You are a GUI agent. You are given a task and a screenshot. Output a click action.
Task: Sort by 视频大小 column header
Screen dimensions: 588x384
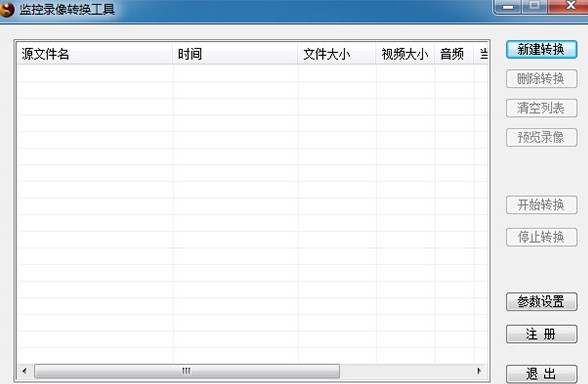(405, 54)
